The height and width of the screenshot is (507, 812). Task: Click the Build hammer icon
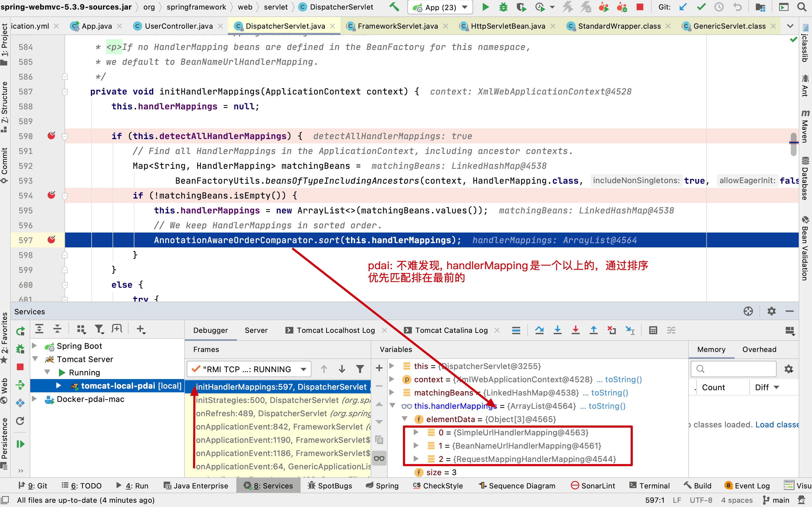[394, 7]
